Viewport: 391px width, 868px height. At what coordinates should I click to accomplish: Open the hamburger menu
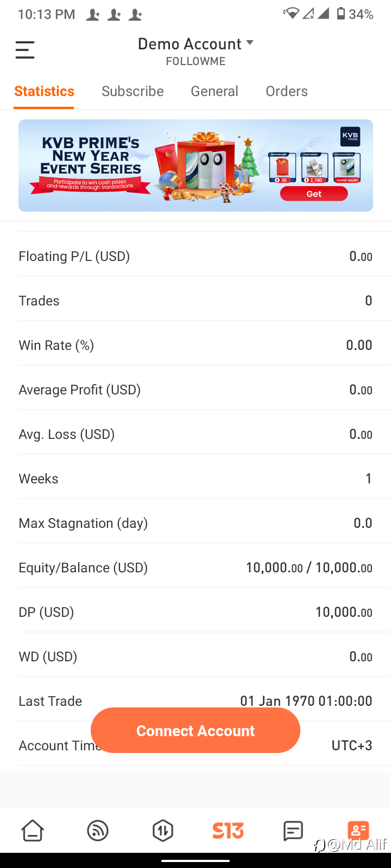pyautogui.click(x=25, y=50)
